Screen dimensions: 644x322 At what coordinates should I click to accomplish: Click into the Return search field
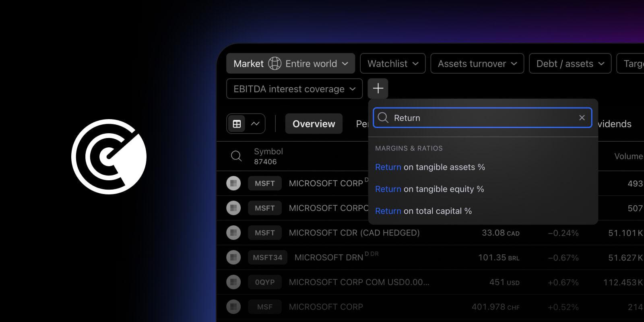[x=482, y=118]
